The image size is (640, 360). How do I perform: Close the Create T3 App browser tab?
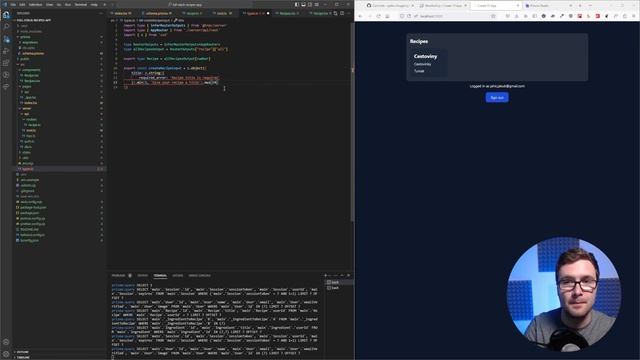point(518,6)
